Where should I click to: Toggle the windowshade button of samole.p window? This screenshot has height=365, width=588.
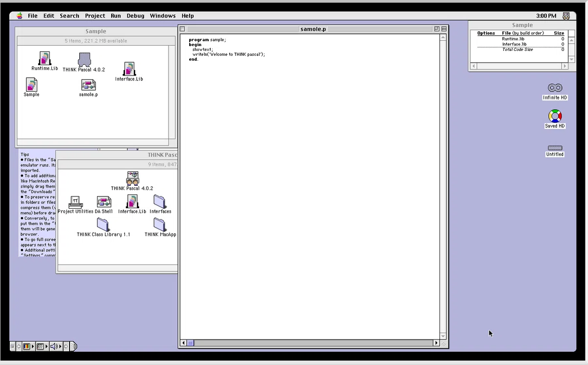point(444,29)
